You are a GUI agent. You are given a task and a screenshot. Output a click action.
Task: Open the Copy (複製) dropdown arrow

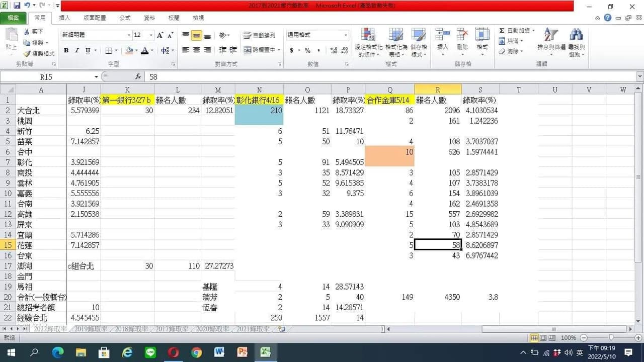[48, 43]
